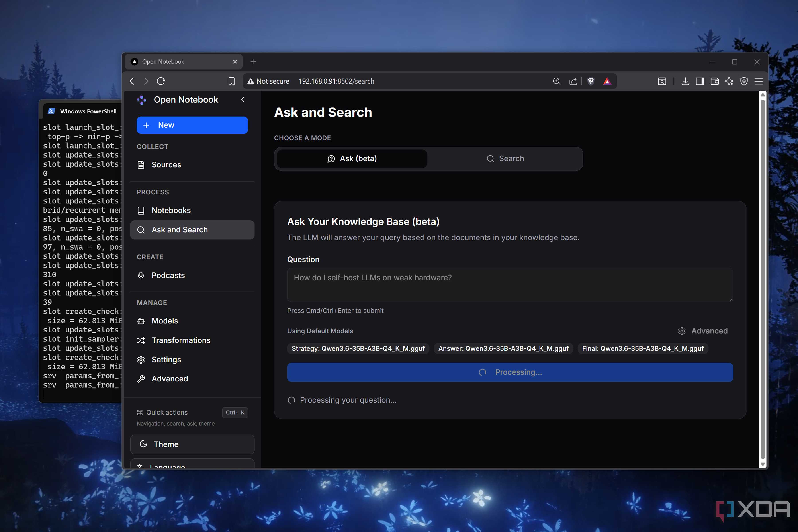Switch to Ask (beta) mode
This screenshot has height=532, width=798.
352,159
